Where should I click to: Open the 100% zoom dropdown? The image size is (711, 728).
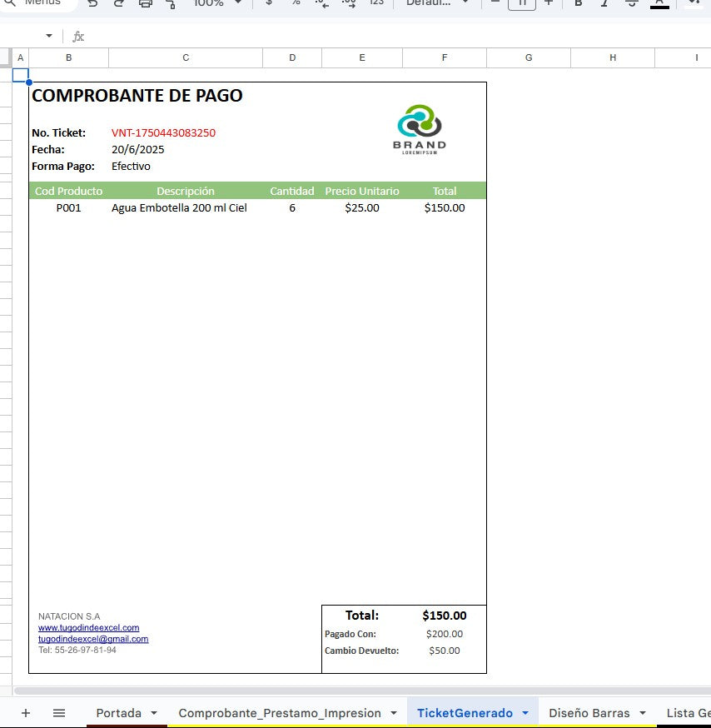tap(217, 2)
